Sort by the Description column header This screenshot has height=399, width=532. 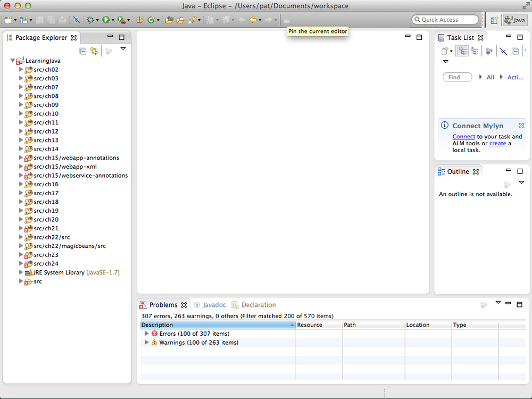[218, 325]
